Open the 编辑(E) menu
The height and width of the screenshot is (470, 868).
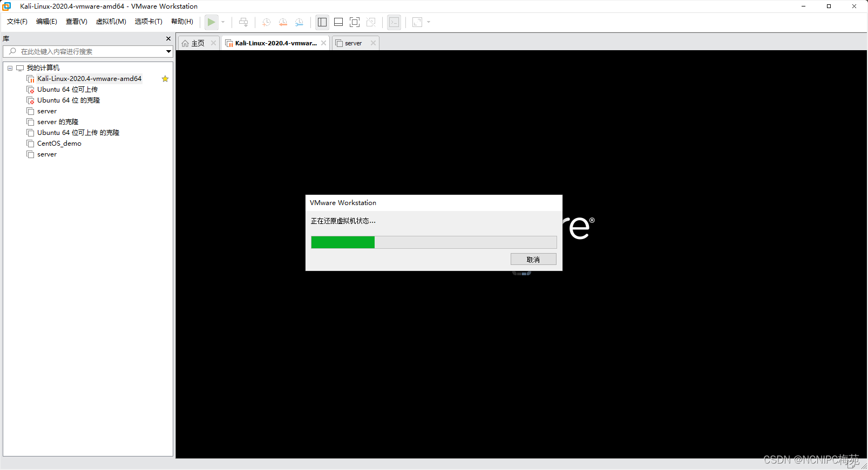pos(46,22)
